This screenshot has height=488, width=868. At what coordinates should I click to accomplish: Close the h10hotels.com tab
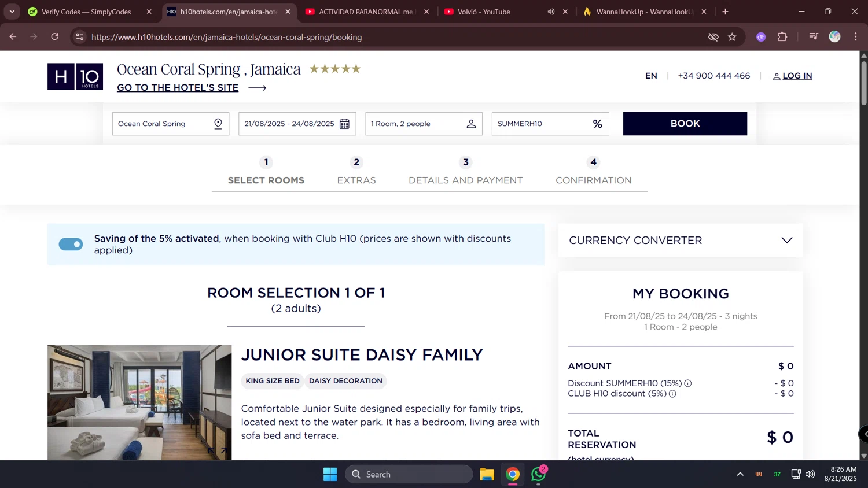tap(288, 12)
